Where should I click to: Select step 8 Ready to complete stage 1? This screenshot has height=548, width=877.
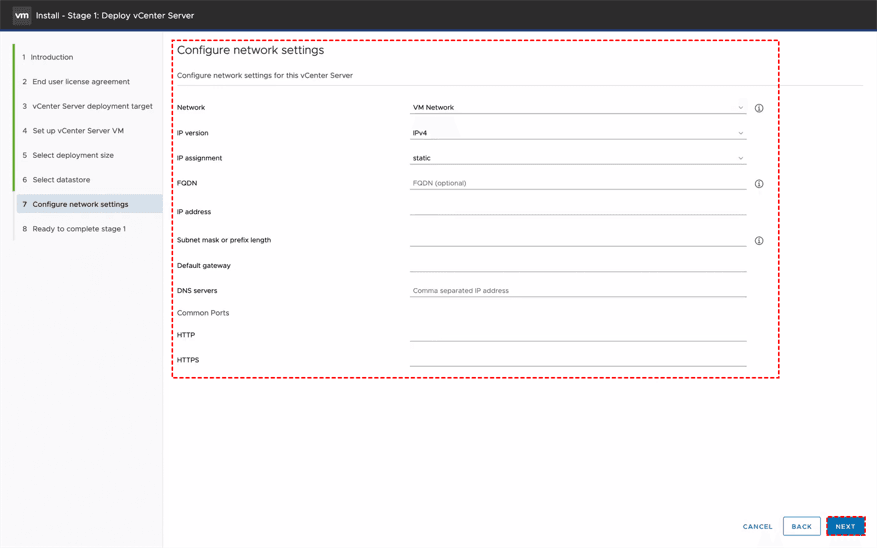tap(74, 229)
